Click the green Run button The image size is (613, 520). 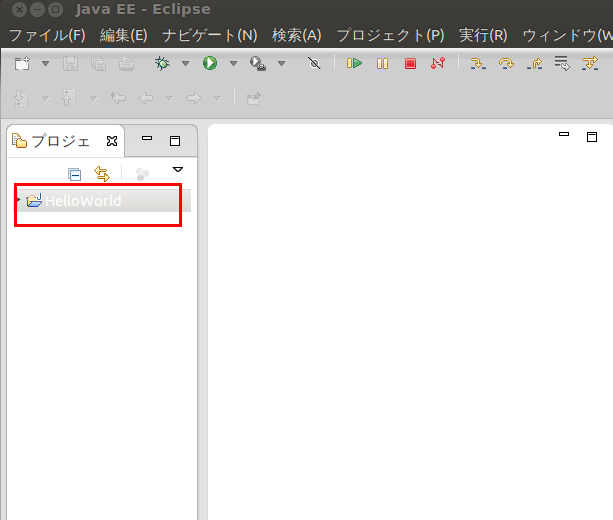[x=210, y=63]
